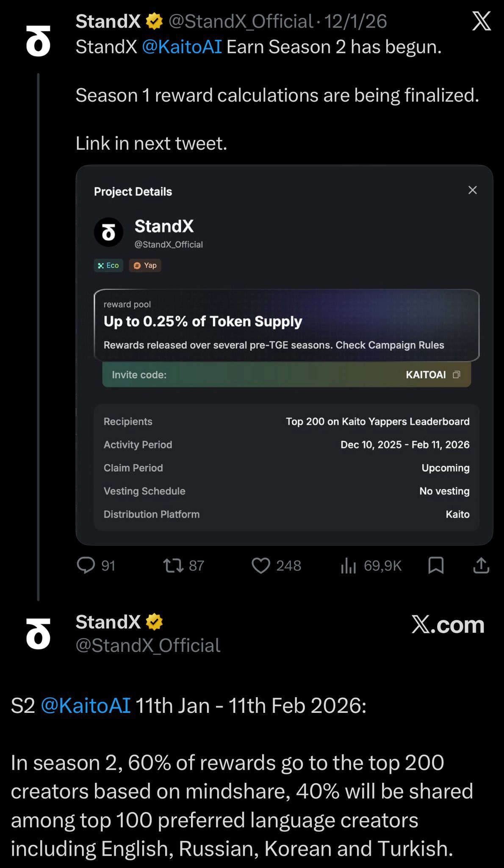The width and height of the screenshot is (504, 868).
Task: Open @StandX_Official handle in top tweet
Action: tap(241, 22)
